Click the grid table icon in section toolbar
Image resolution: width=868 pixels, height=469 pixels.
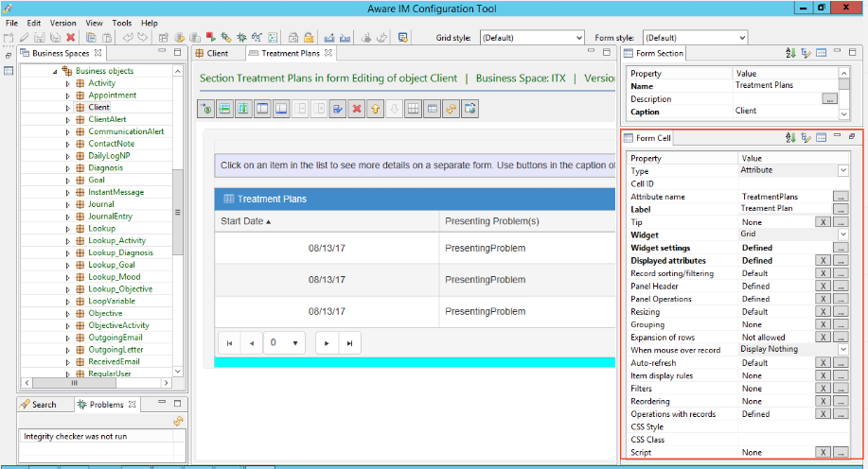[x=413, y=109]
